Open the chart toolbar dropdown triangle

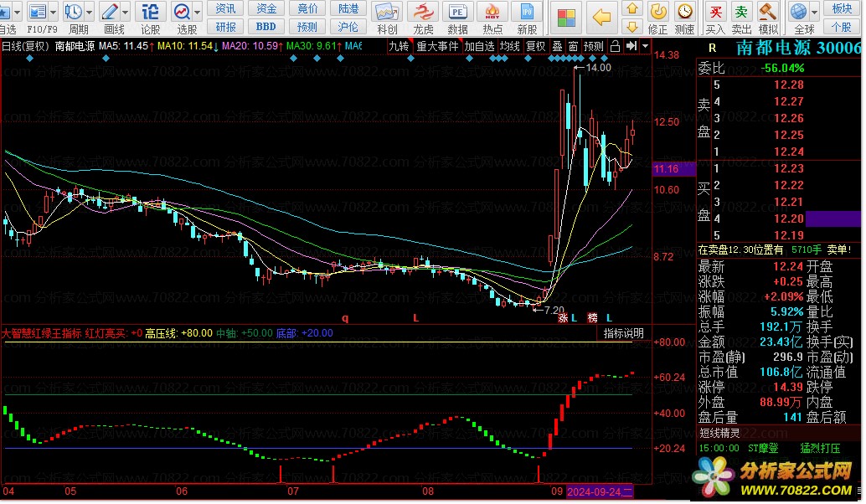[645, 46]
